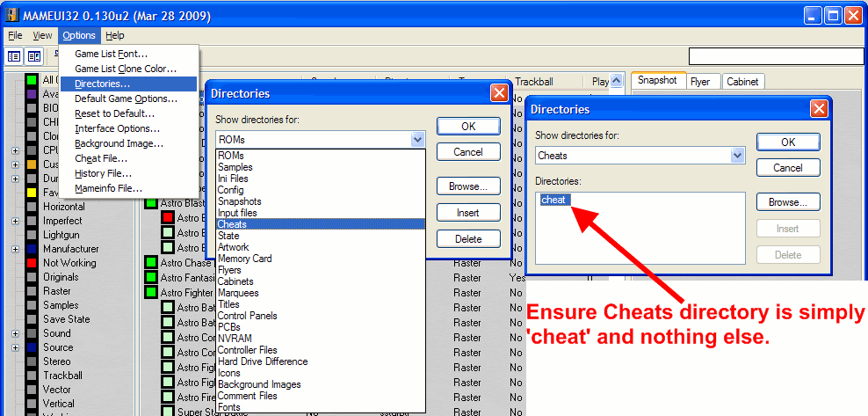Viewport: 868px width, 416px height.
Task: Click Browse... in the Cheats Directories dialog
Action: tap(788, 202)
